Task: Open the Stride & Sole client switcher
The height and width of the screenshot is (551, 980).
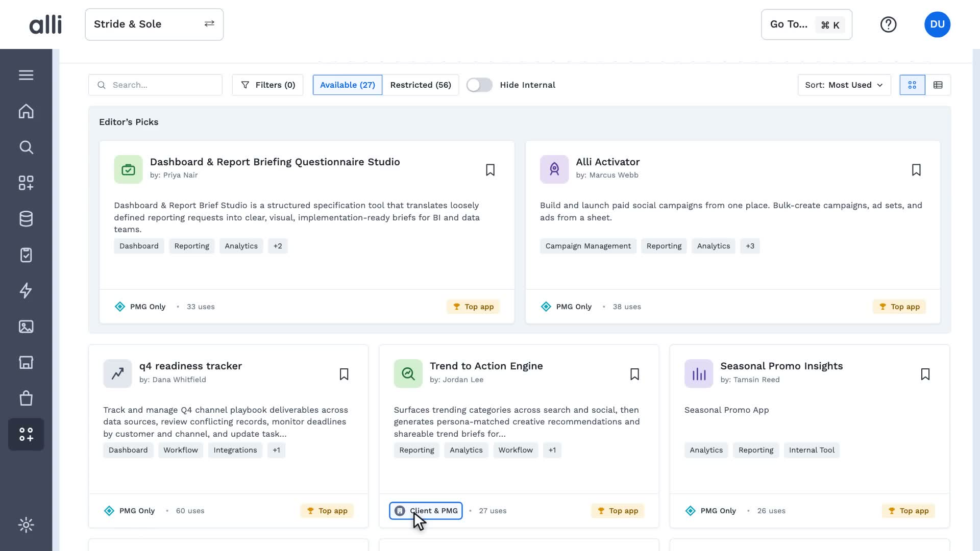Action: [x=154, y=24]
